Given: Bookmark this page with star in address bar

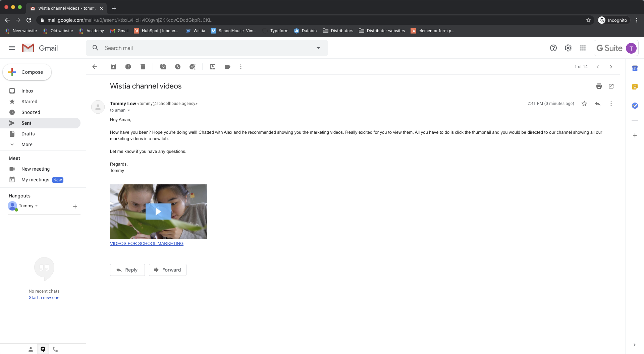Looking at the screenshot, I should tap(588, 20).
